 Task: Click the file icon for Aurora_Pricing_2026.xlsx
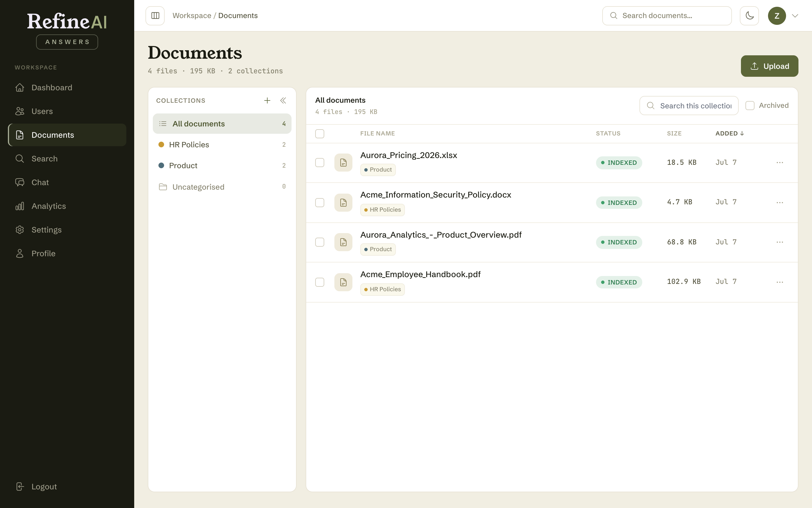[x=343, y=163]
